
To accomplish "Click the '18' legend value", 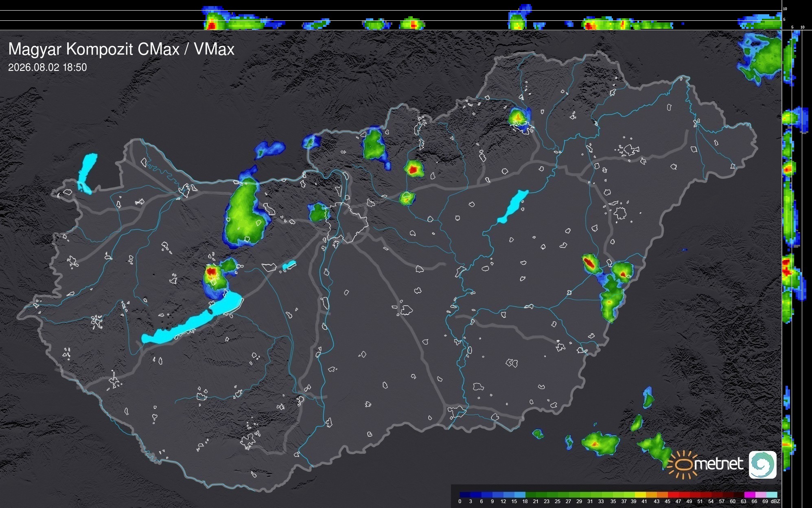I will click(525, 501).
